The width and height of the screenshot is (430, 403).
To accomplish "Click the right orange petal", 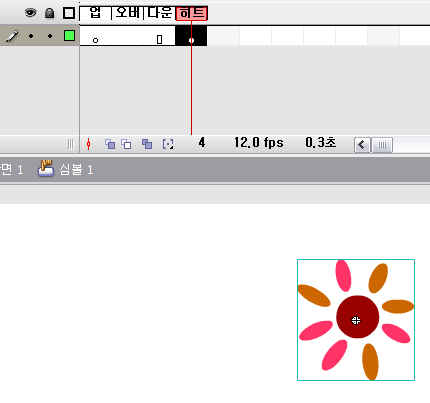I will [x=398, y=306].
